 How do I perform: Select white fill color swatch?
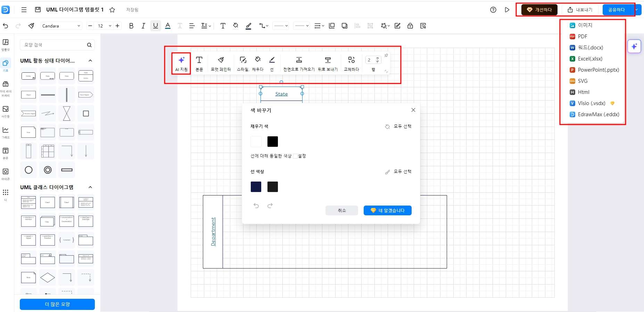[x=256, y=142]
